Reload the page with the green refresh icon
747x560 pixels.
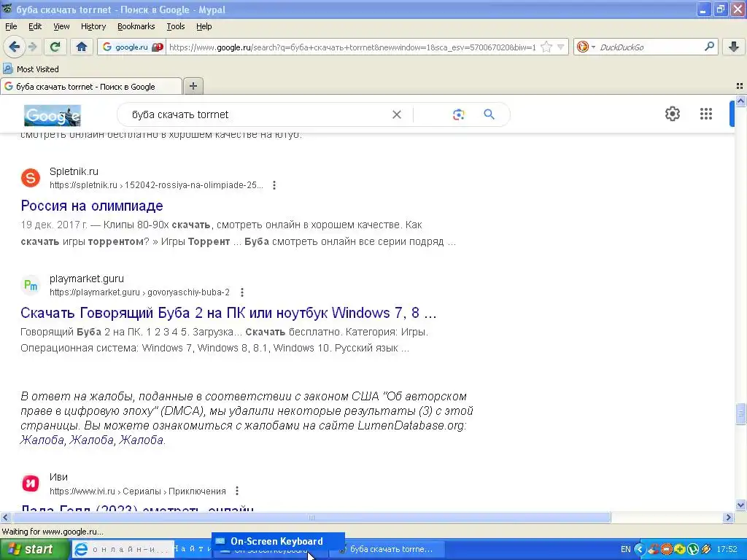click(x=55, y=47)
